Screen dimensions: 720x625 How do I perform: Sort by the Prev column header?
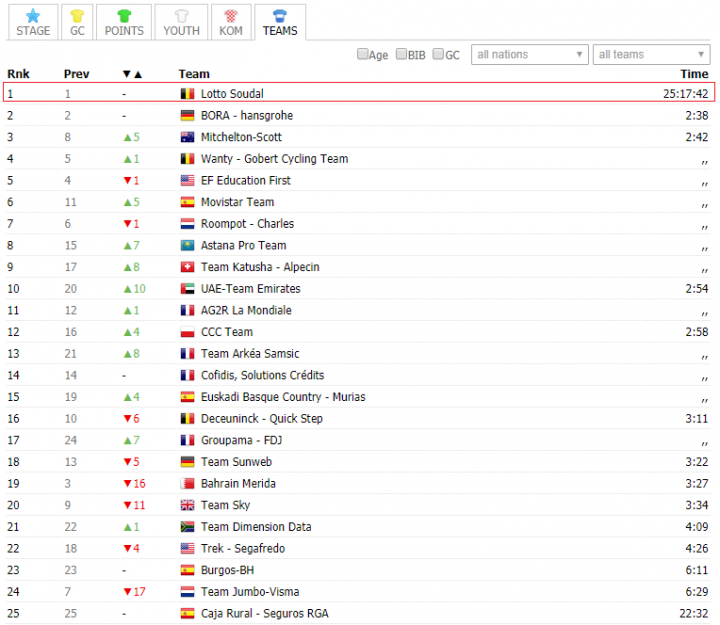(x=76, y=74)
